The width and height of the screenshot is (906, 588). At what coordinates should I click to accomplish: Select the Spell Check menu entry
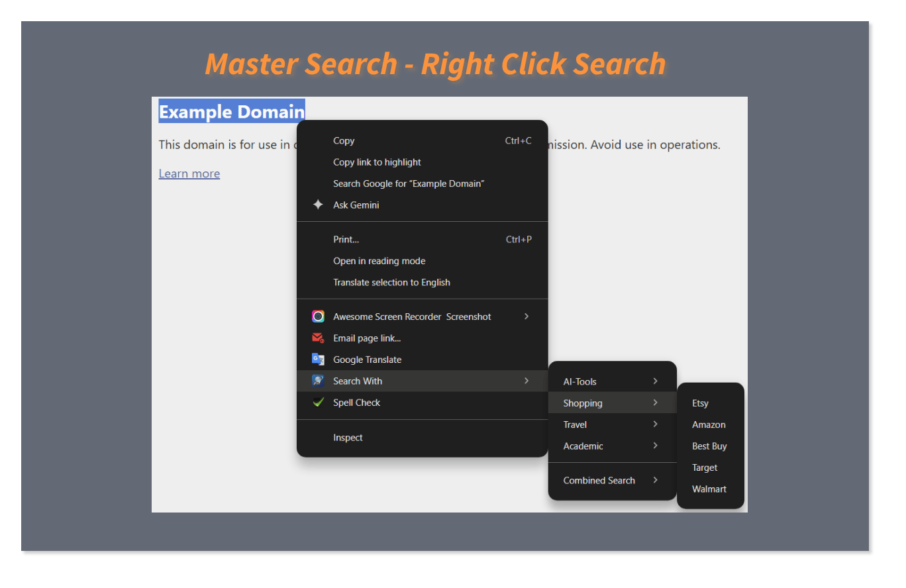point(422,403)
